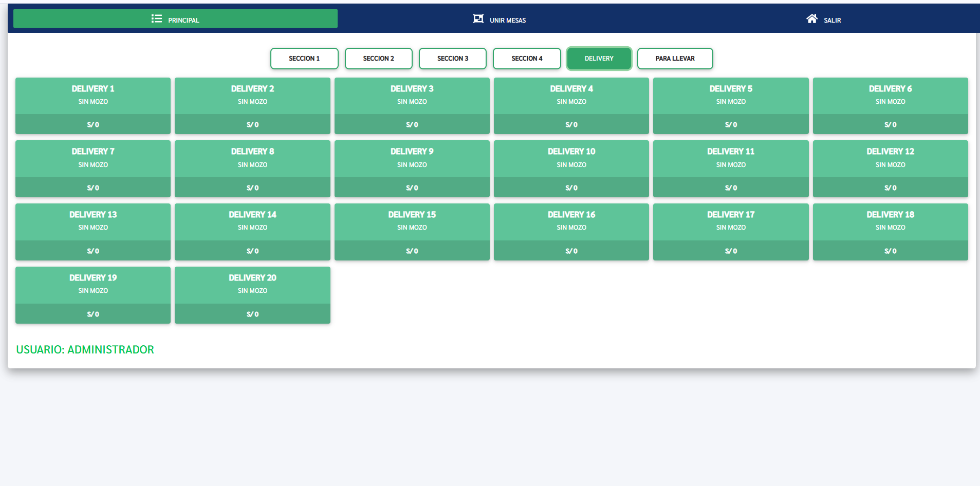Open the DELIVERY 8 card
Image resolution: width=980 pixels, height=486 pixels.
point(252,169)
